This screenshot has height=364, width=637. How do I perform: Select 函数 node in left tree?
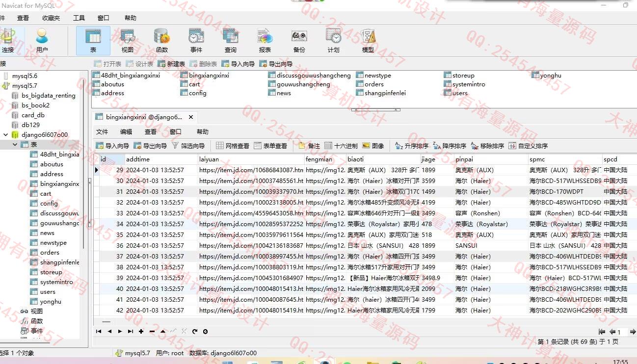coord(37,321)
